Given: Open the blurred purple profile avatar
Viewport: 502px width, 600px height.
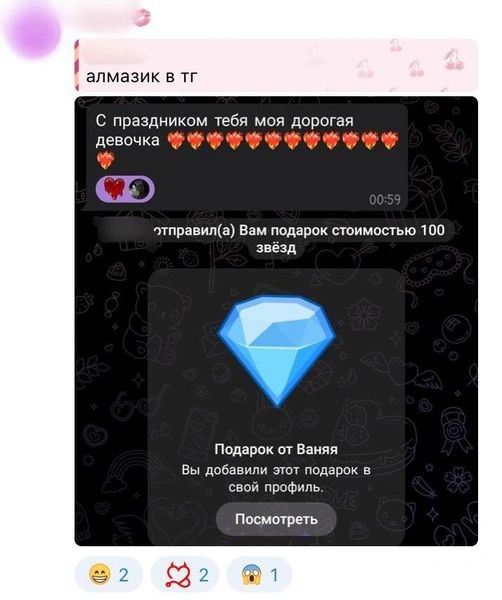Looking at the screenshot, I should (x=33, y=31).
